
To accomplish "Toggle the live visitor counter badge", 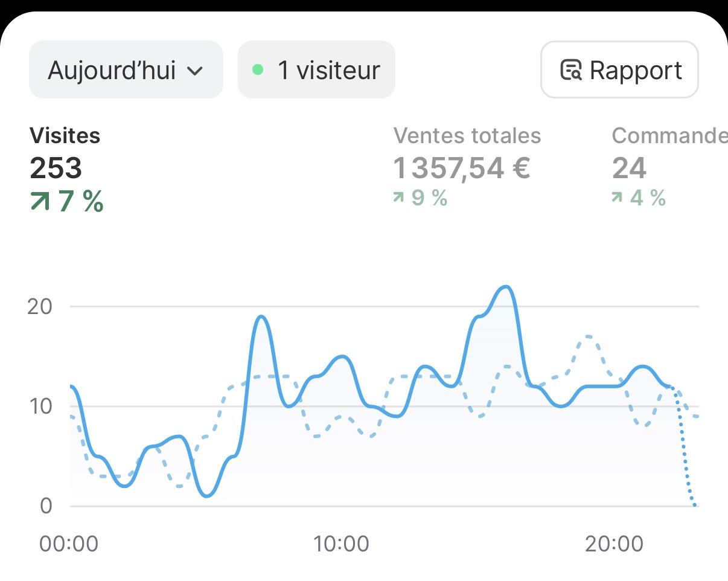I will [x=316, y=69].
